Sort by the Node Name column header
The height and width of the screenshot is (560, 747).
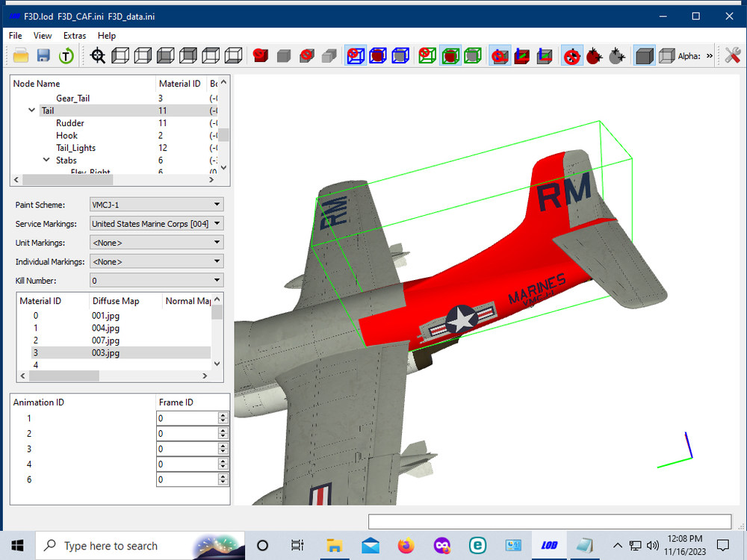tap(84, 84)
